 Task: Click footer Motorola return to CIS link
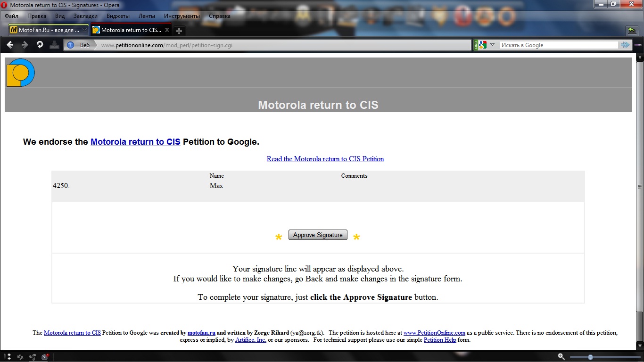click(x=72, y=333)
